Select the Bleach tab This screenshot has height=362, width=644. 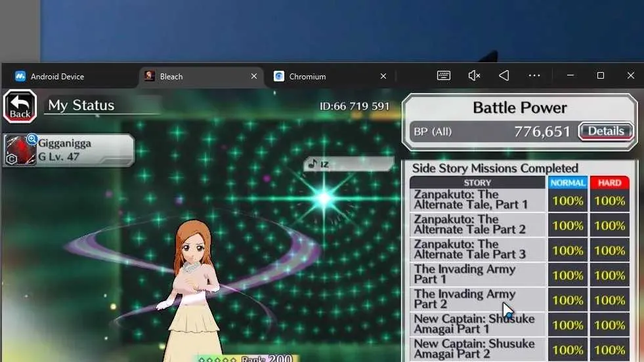pyautogui.click(x=202, y=76)
